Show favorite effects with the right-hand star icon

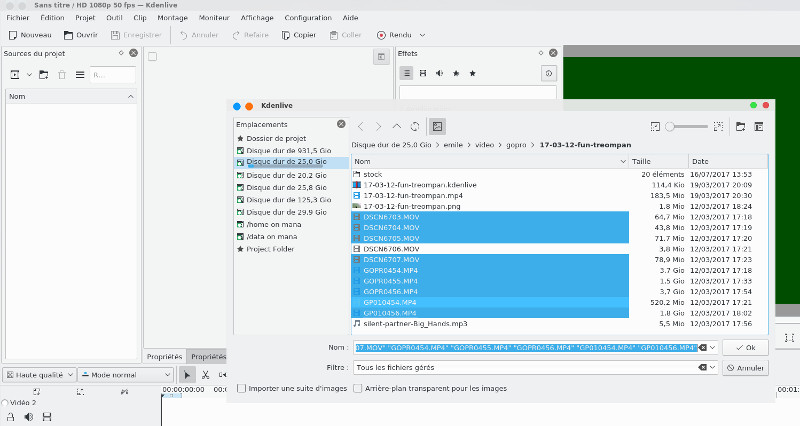pos(473,73)
